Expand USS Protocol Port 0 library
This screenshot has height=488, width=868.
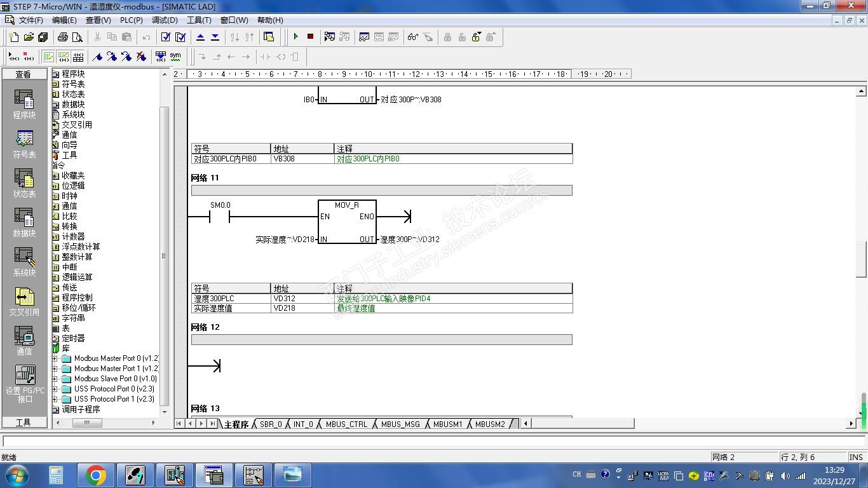point(55,389)
